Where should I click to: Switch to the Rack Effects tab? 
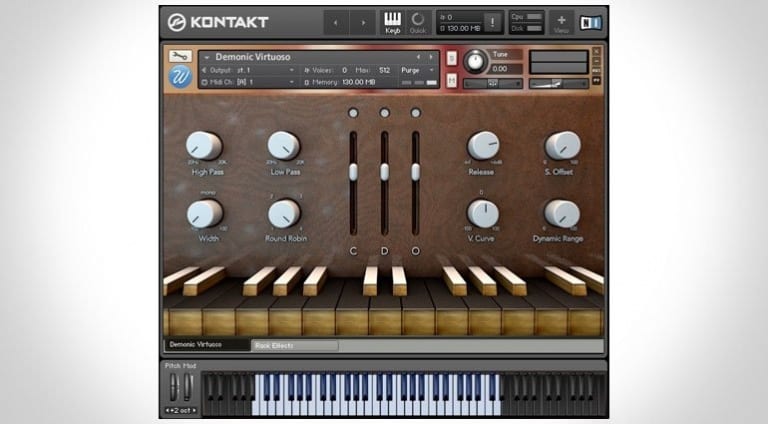(294, 346)
